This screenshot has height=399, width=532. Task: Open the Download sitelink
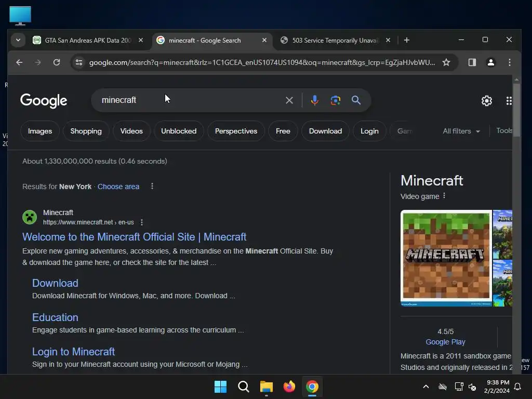coord(55,283)
